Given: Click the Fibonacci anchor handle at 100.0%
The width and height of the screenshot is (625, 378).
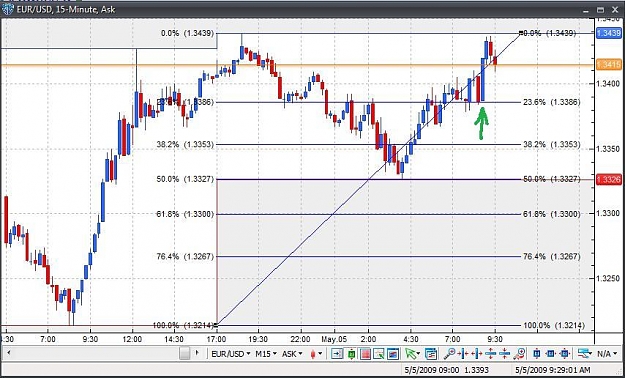Looking at the screenshot, I should click(x=216, y=325).
